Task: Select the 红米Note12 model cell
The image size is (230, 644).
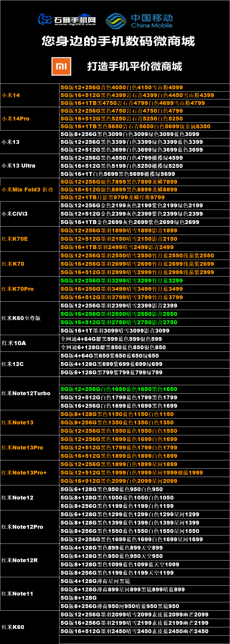Action: [30, 498]
